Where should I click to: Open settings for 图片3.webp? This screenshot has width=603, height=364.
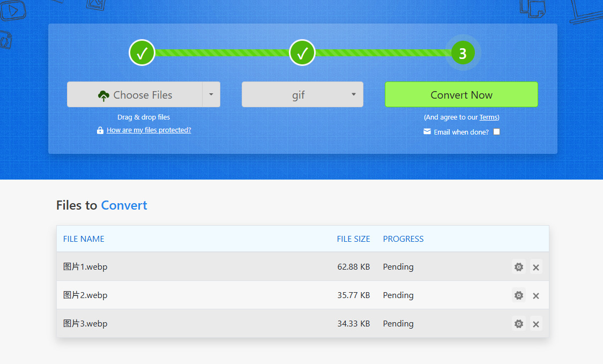[x=519, y=324]
